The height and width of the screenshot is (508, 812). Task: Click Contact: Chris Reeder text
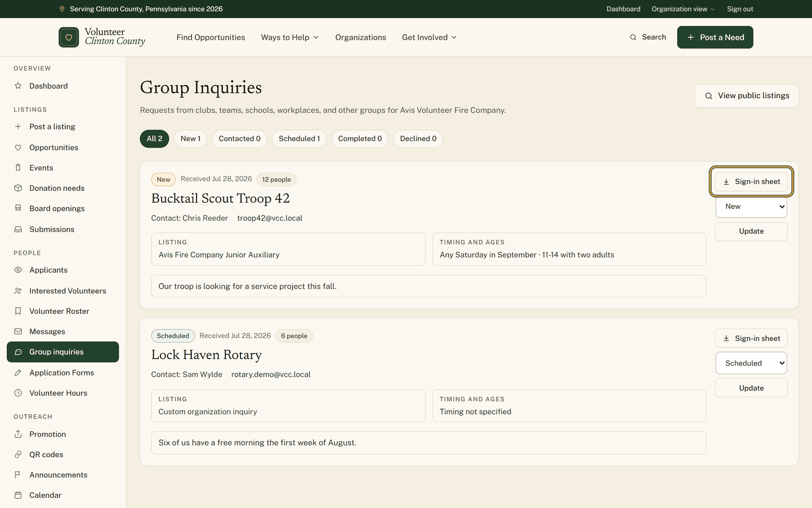pyautogui.click(x=189, y=218)
